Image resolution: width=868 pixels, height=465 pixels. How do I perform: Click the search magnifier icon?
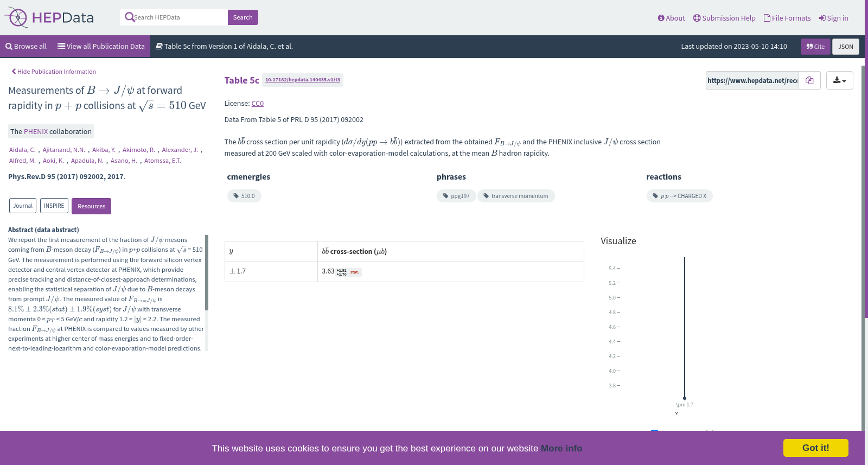click(129, 17)
